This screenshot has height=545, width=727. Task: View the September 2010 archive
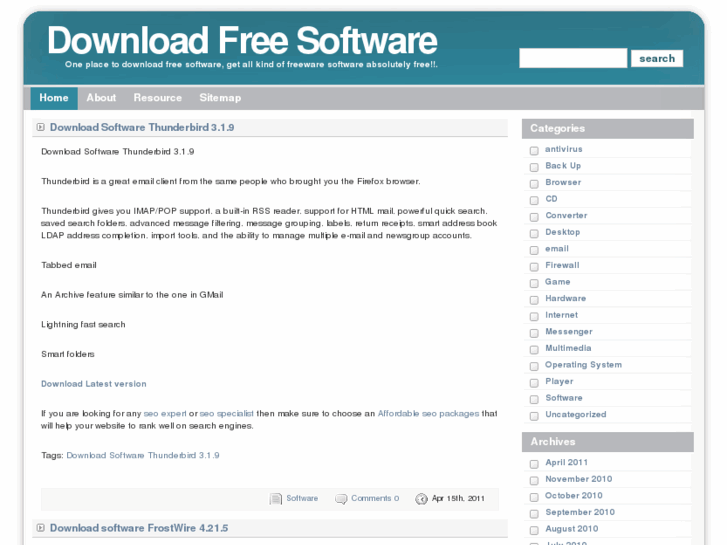[x=580, y=512]
